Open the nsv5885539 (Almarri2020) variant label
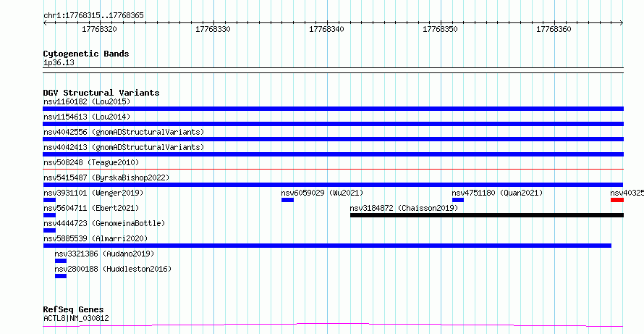The height and width of the screenshot is (334, 644). click(96, 238)
